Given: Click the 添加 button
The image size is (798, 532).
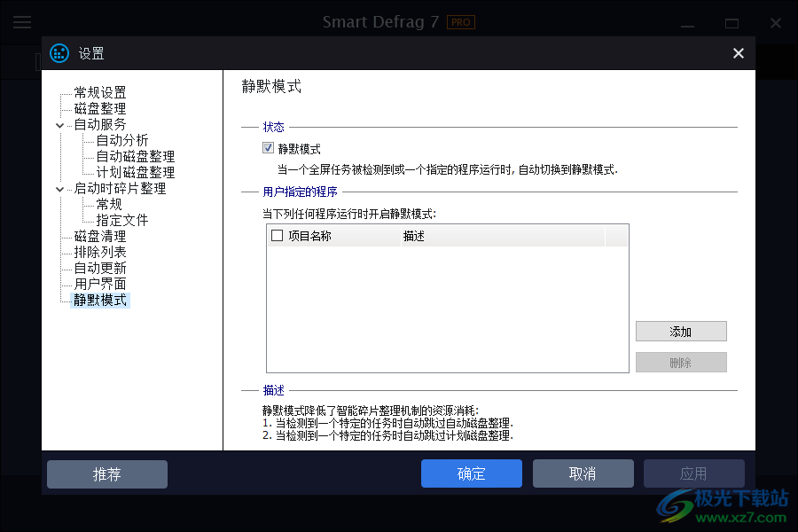Looking at the screenshot, I should (681, 332).
